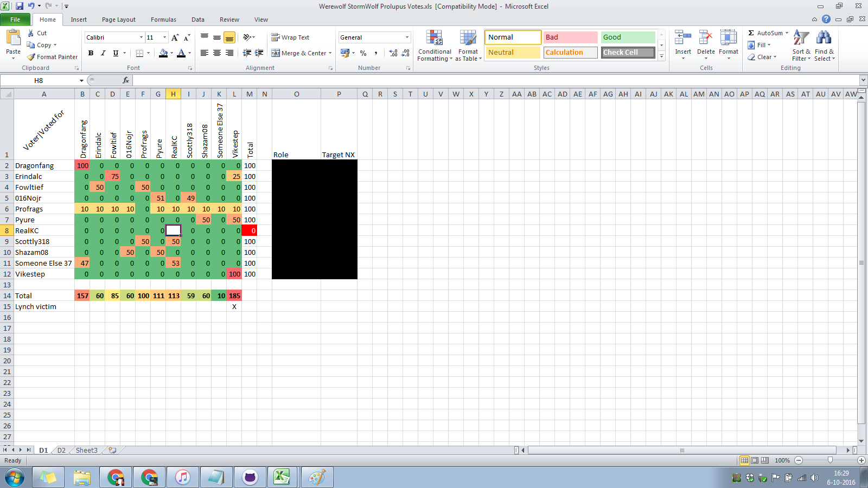Toggle Wrap Text on selected cell
868x488 pixels.
coord(290,37)
